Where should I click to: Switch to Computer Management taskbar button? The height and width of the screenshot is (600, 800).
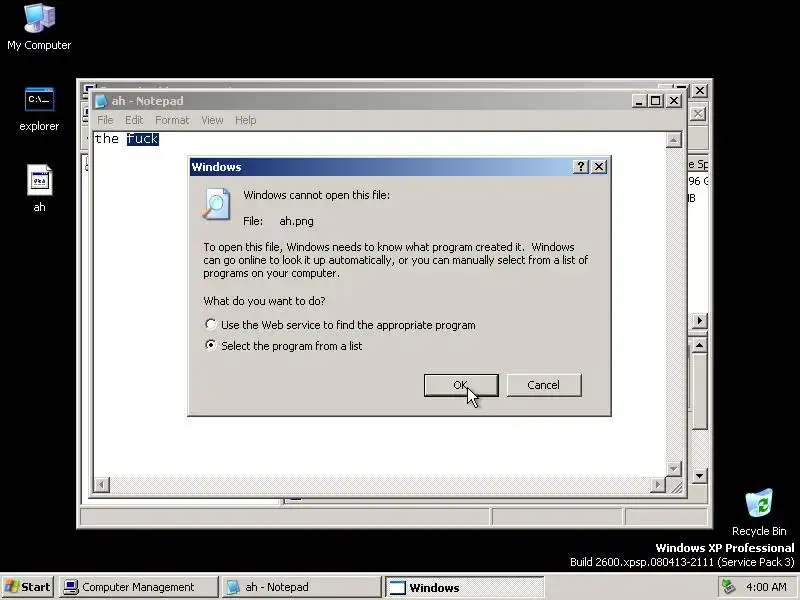(x=138, y=587)
